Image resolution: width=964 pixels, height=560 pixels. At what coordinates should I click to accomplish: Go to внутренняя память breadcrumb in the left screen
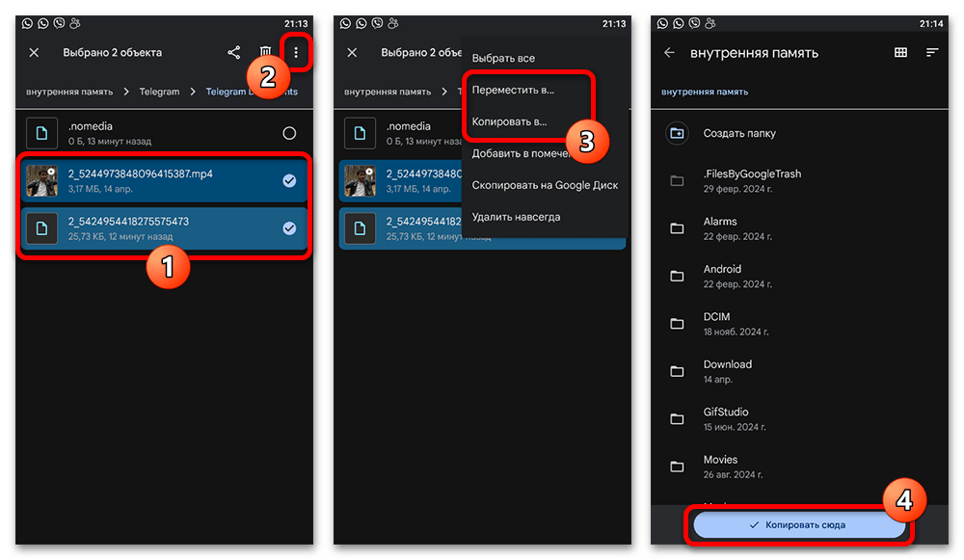[x=69, y=92]
